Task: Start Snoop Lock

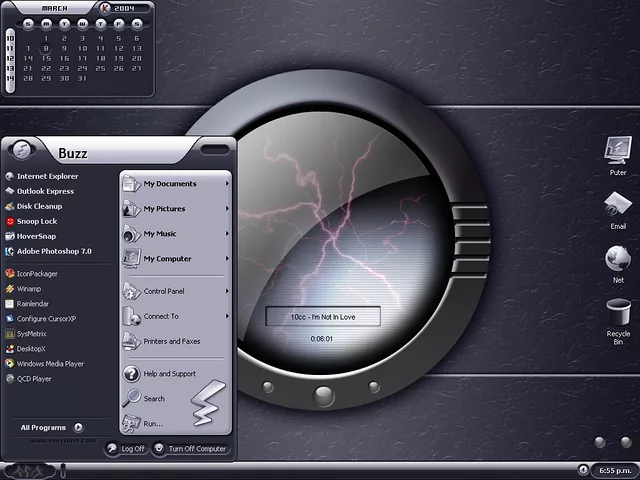Action: [x=36, y=221]
